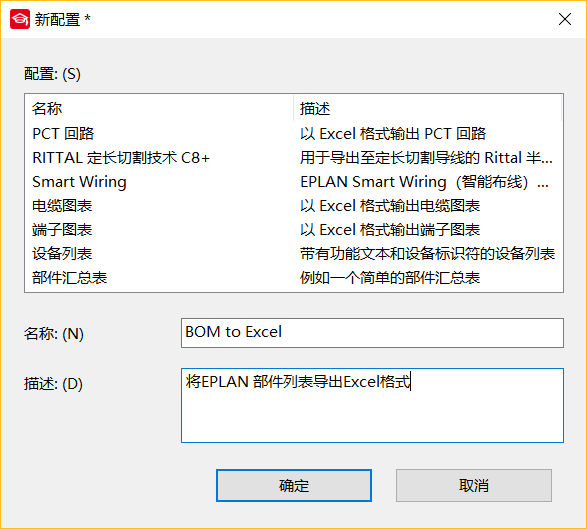Pick the 端子图表 configuration

point(294,229)
